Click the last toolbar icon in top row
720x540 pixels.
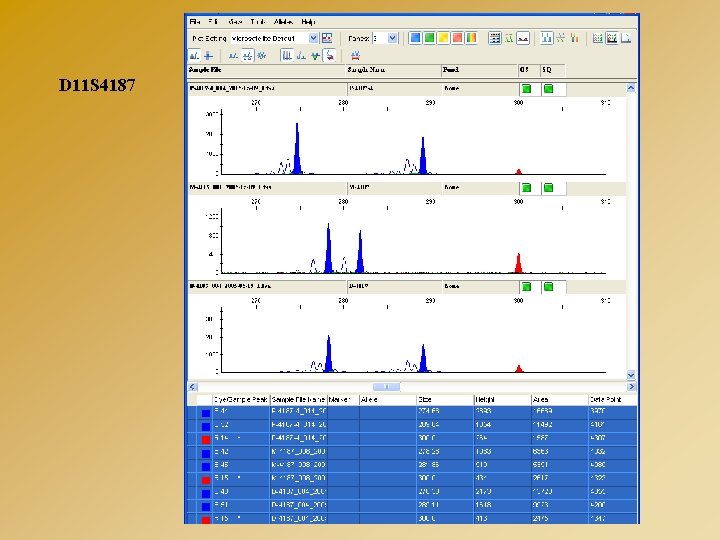(626, 38)
